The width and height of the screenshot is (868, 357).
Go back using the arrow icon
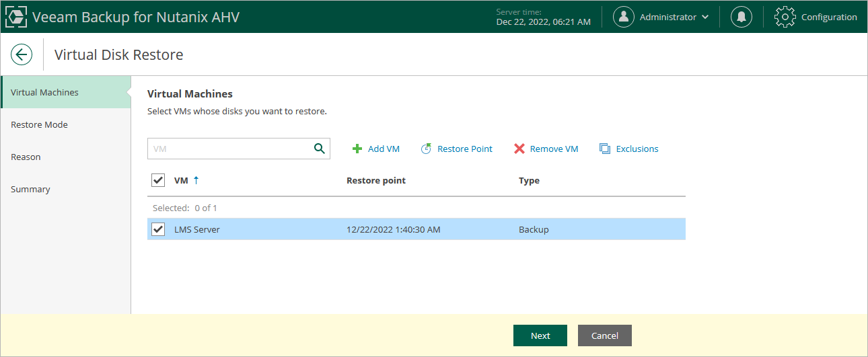coord(22,54)
